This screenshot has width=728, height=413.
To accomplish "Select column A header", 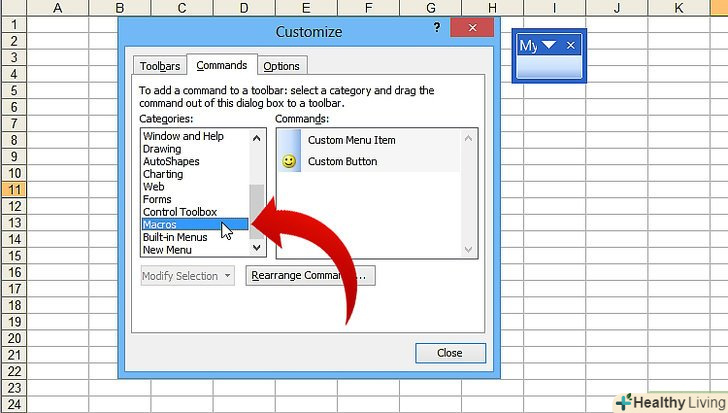I will (58, 7).
